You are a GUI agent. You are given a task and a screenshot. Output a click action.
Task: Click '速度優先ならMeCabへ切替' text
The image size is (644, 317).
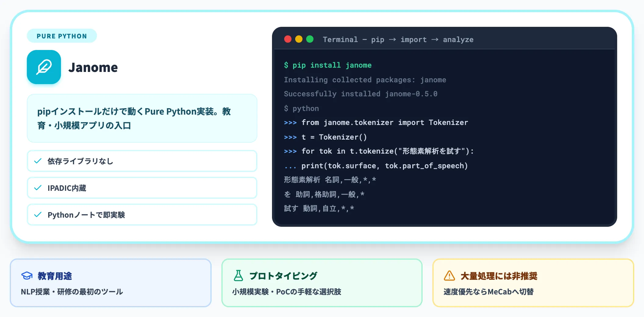tap(488, 292)
